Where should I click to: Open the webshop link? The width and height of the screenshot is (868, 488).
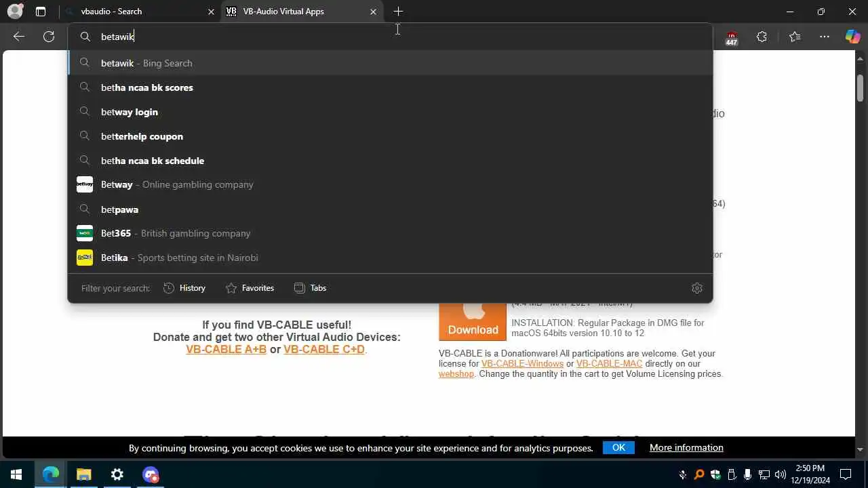tap(456, 373)
